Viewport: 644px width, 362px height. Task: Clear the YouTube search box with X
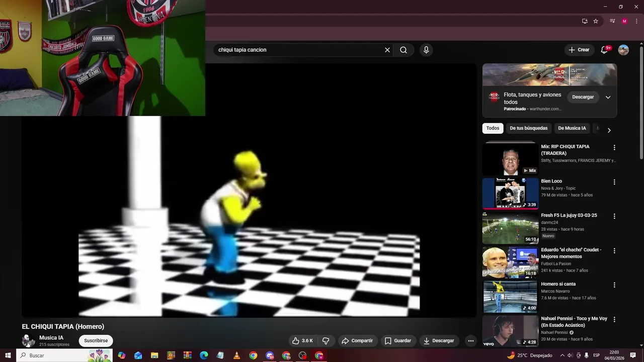click(387, 50)
